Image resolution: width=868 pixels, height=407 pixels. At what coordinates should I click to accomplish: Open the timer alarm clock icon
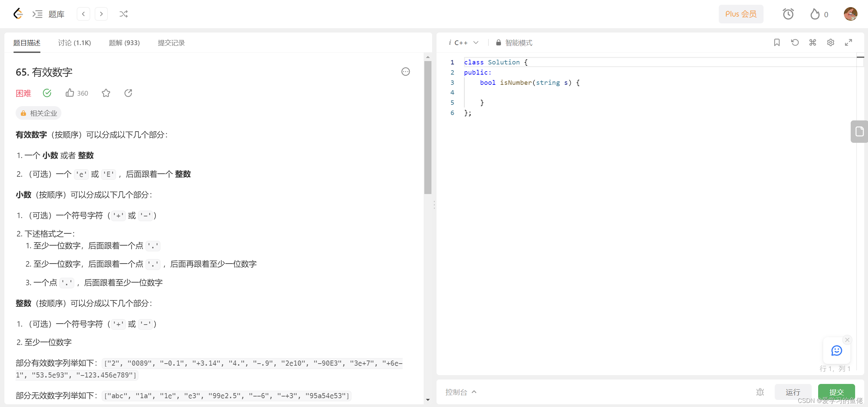click(x=788, y=14)
